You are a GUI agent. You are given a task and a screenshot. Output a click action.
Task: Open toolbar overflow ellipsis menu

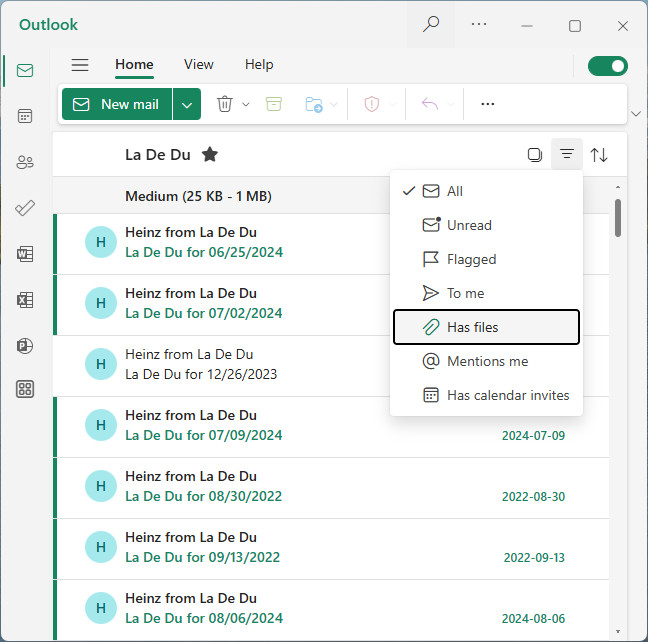point(488,104)
